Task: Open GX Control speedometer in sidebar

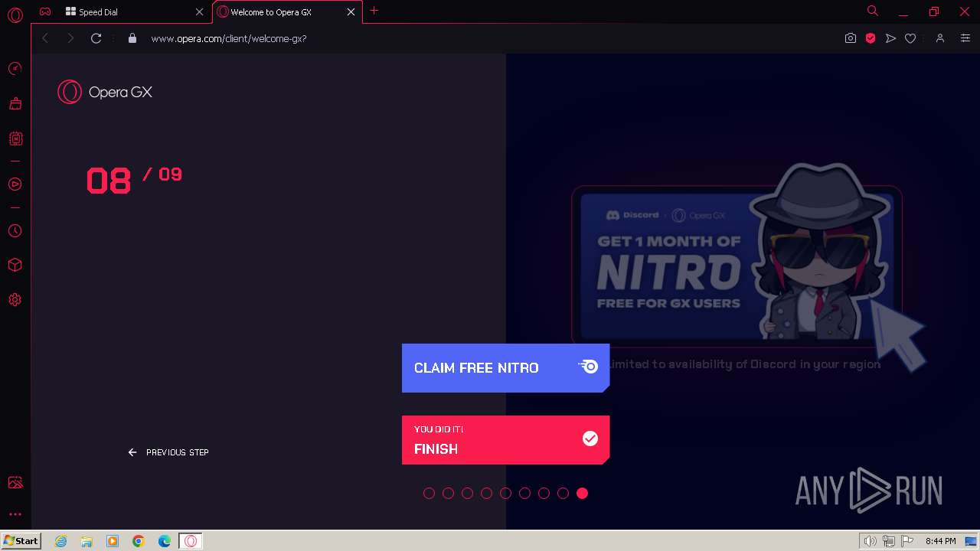Action: 15,69
